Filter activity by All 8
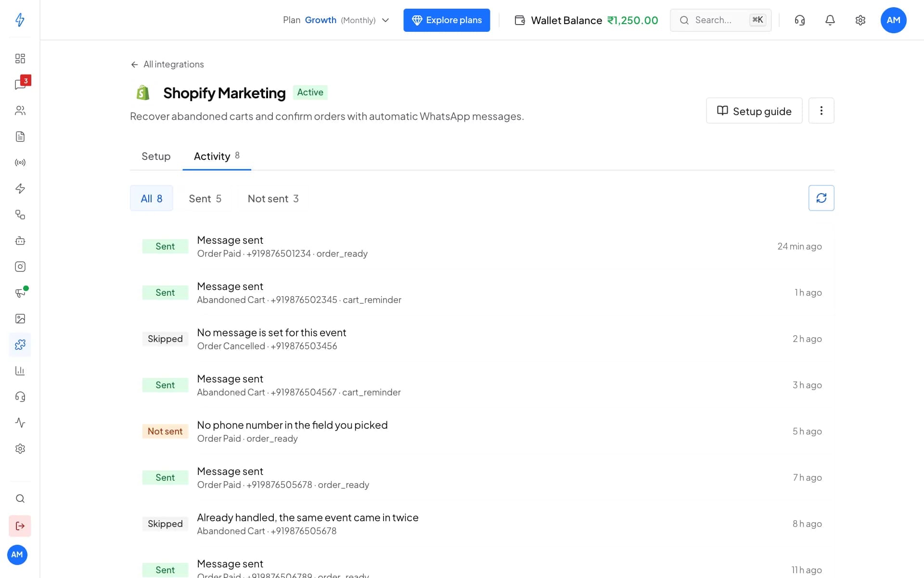 151,198
